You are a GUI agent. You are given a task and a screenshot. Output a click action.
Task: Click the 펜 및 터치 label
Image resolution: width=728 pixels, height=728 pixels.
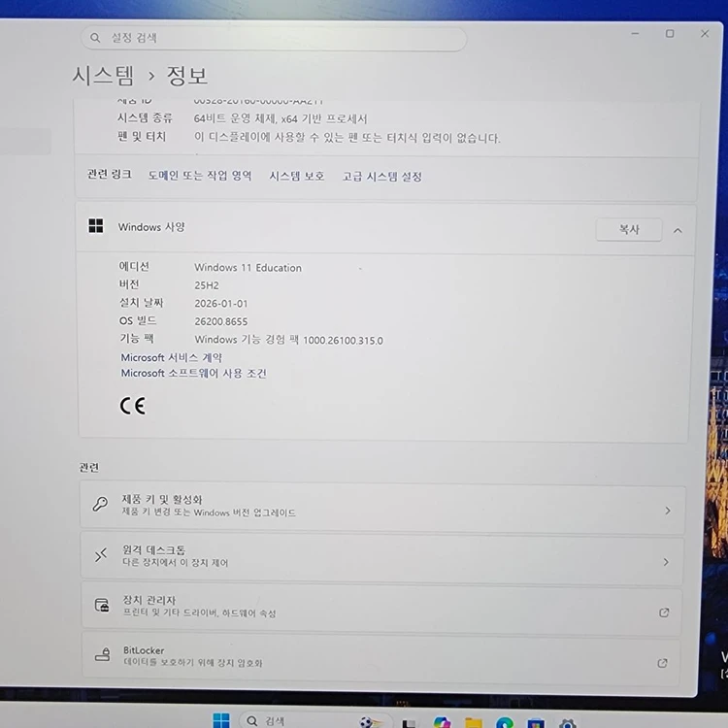click(x=142, y=137)
